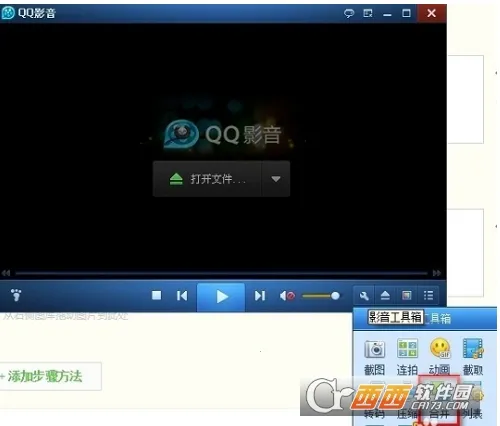The width and height of the screenshot is (500, 426).
Task: Stop playback with the square button
Action: (x=156, y=295)
